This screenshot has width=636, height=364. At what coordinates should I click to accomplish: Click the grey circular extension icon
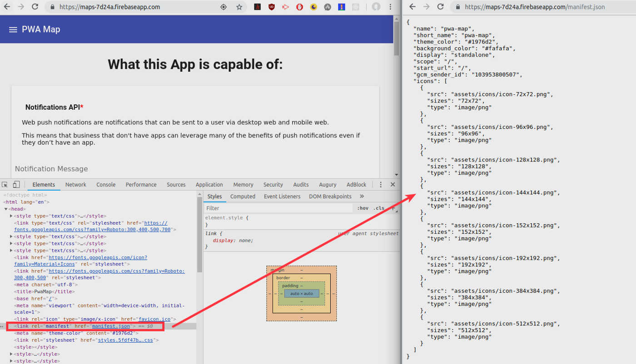[x=328, y=7]
